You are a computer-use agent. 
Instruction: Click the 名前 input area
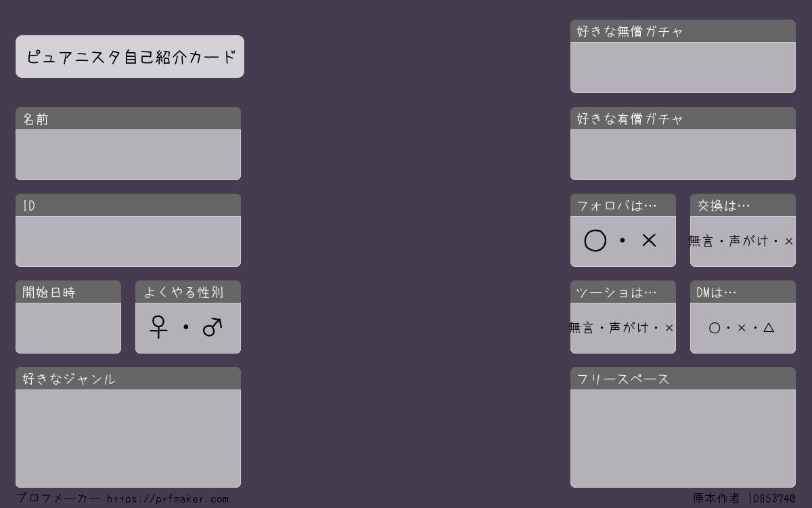pyautogui.click(x=128, y=154)
